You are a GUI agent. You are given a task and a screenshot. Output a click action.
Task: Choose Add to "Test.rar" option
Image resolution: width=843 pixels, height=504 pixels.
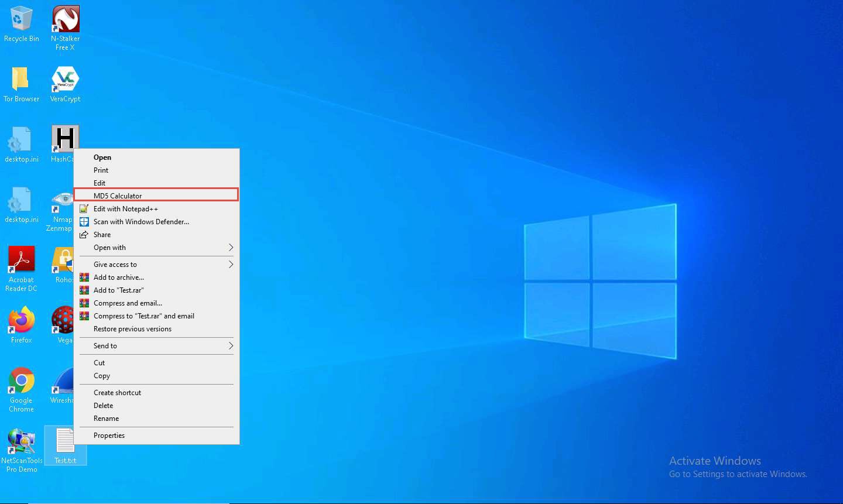[x=118, y=290]
